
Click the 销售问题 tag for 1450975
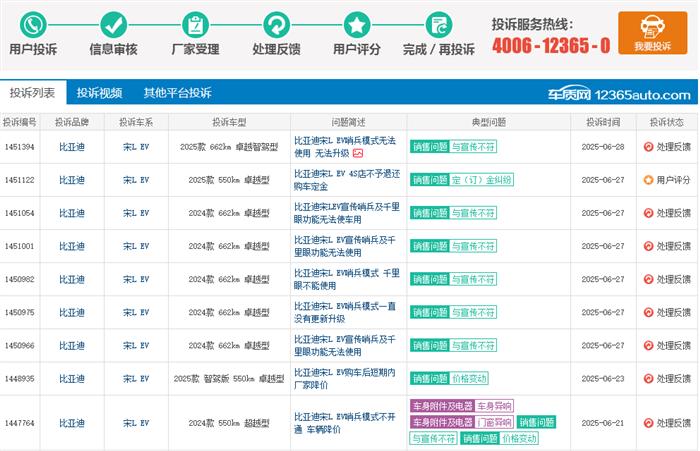pyautogui.click(x=429, y=312)
